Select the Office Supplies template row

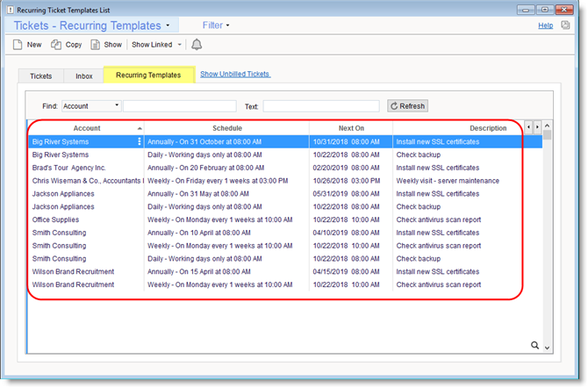54,219
